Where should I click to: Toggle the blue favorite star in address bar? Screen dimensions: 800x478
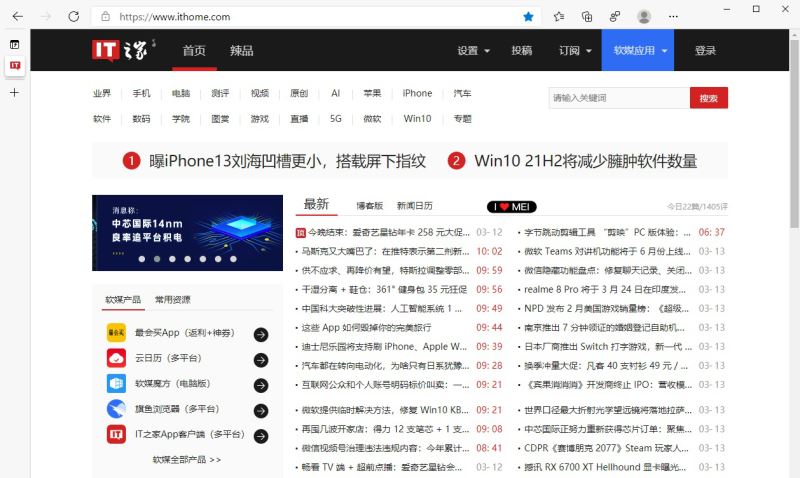pyautogui.click(x=528, y=16)
